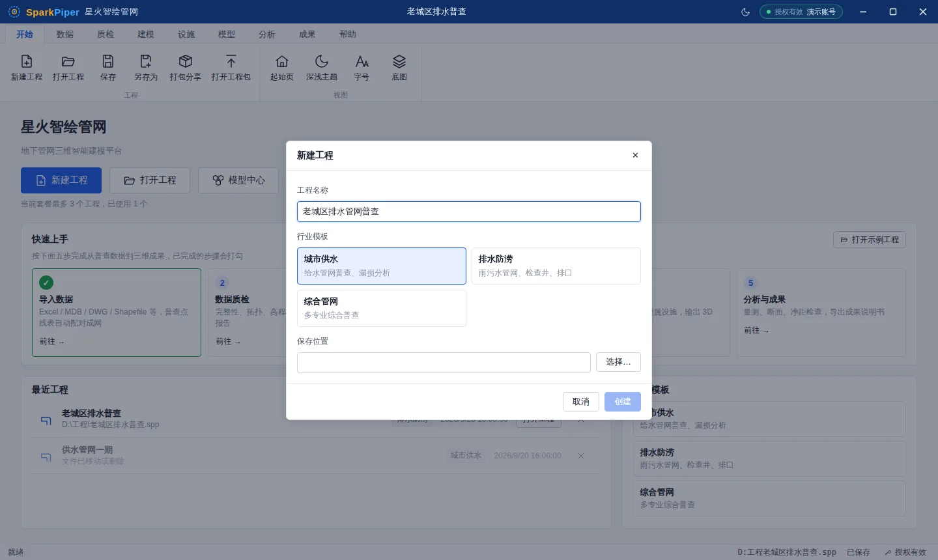Click 授权有效 in the status bar

[x=905, y=552]
